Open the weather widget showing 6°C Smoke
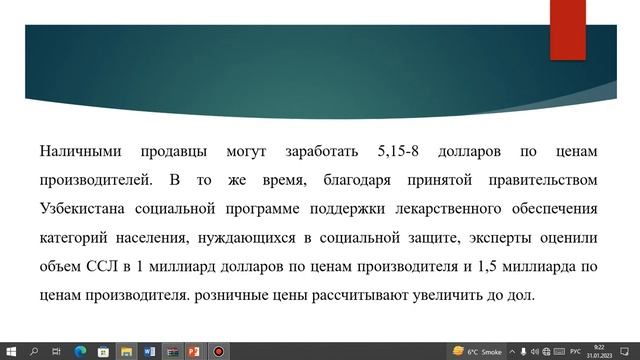640x360 pixels. tap(477, 351)
